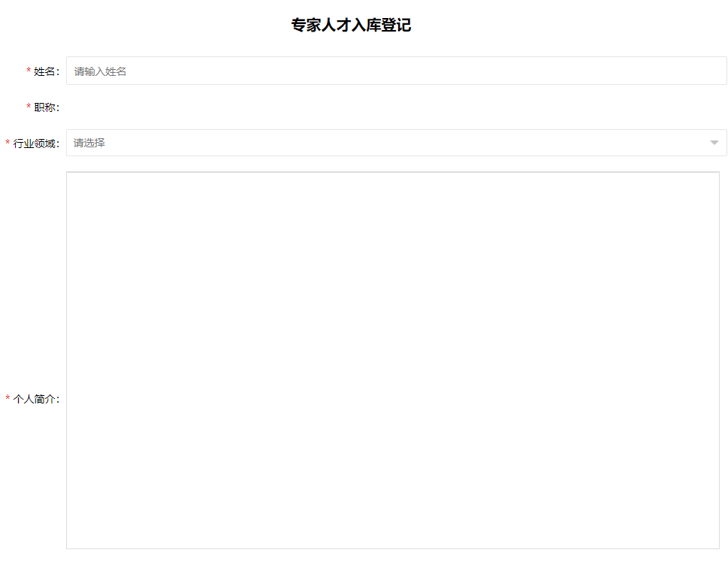Click the 个人简介 field label
The height and width of the screenshot is (568, 728).
36,399
